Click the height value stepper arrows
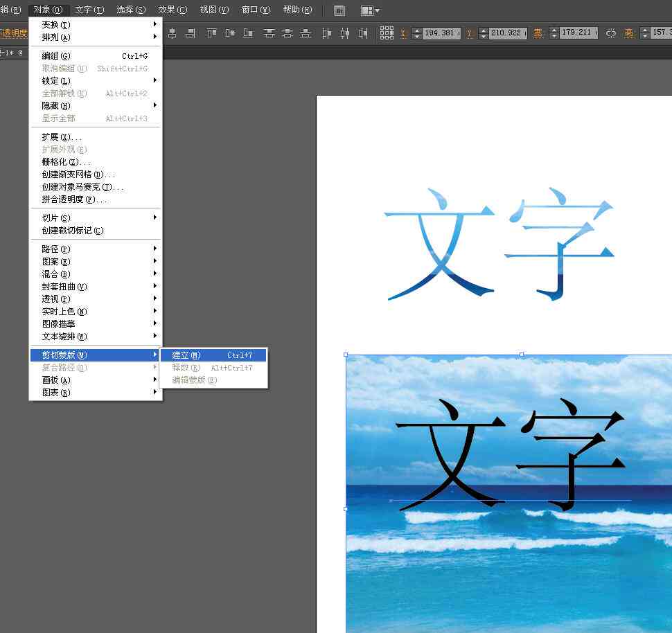The height and width of the screenshot is (633, 672). pos(645,33)
